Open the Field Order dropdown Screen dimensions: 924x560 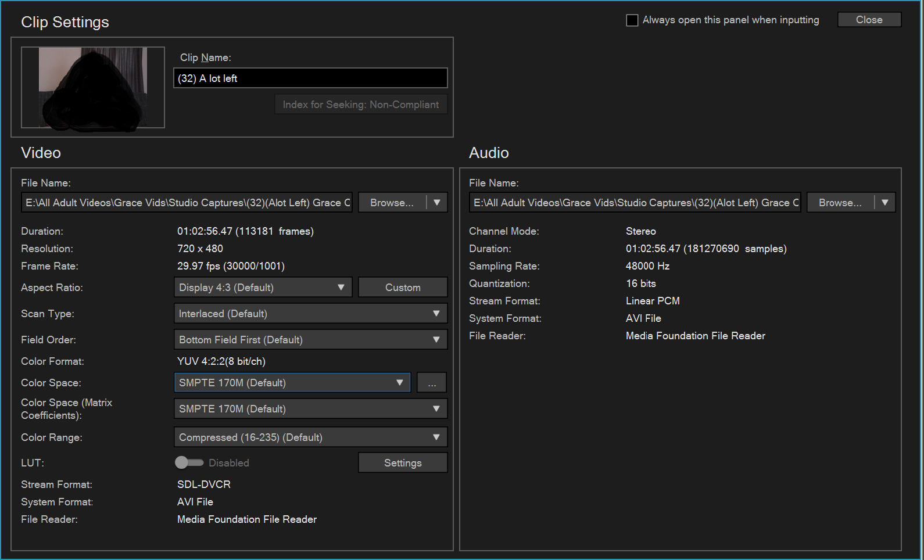coord(310,340)
